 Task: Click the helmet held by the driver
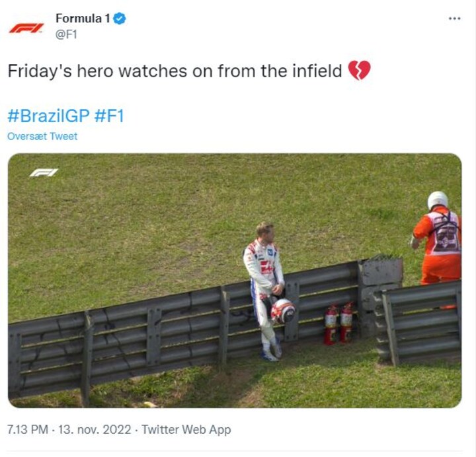pos(283,310)
